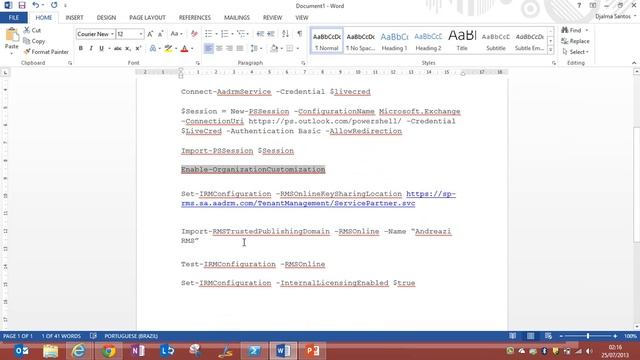Open Outlook from the taskbar
This screenshot has width=640, height=360.
[x=22, y=351]
